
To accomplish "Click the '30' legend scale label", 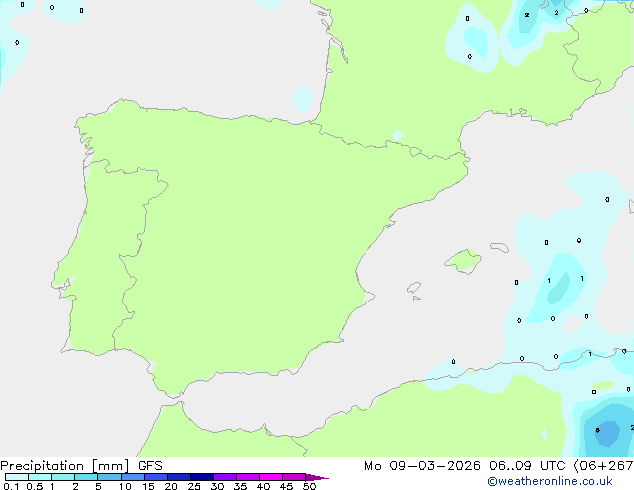I will pyautogui.click(x=217, y=486).
